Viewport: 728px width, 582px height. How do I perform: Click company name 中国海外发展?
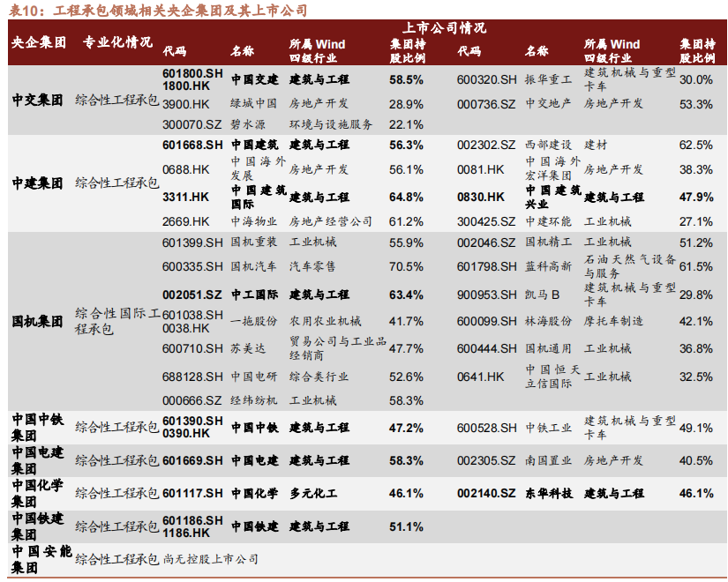click(258, 168)
